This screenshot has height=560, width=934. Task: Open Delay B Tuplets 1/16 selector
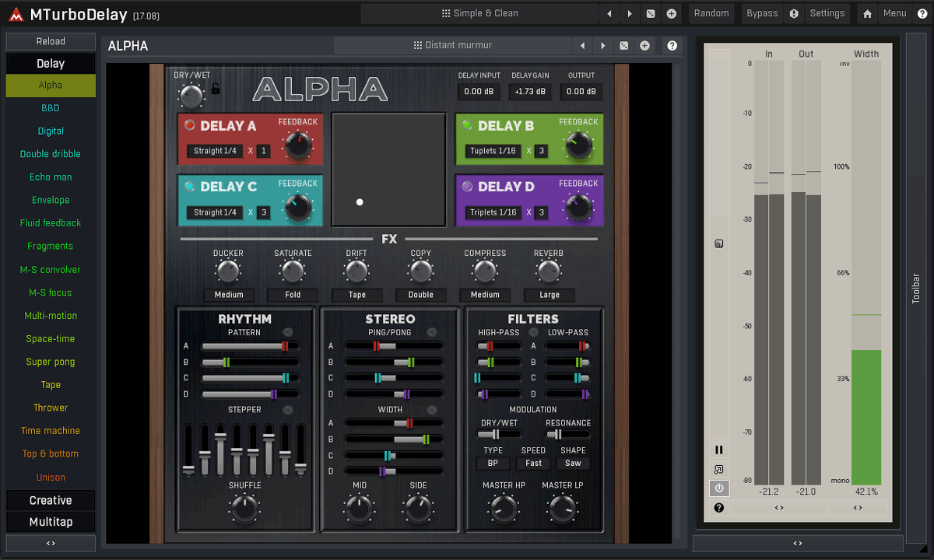493,151
